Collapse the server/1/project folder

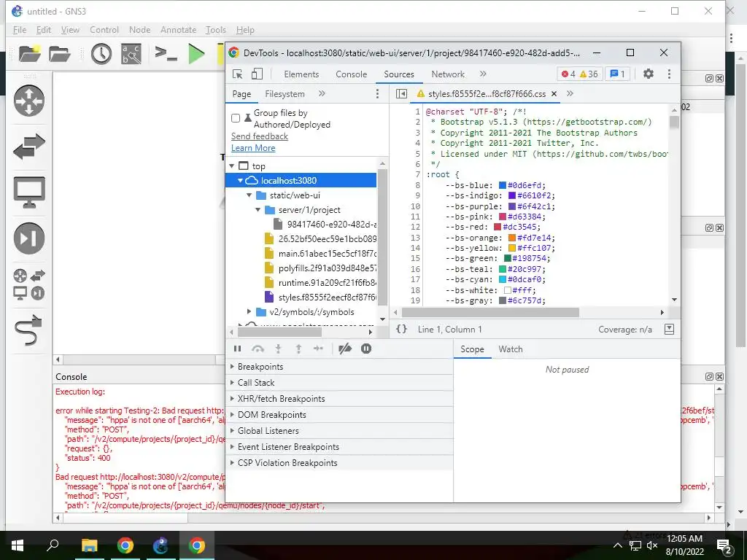[x=258, y=209]
